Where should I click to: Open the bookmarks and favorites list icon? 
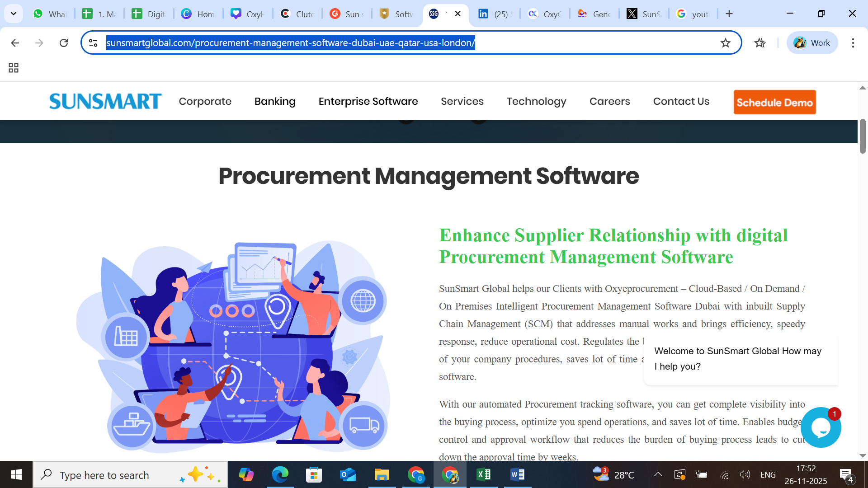(x=759, y=43)
